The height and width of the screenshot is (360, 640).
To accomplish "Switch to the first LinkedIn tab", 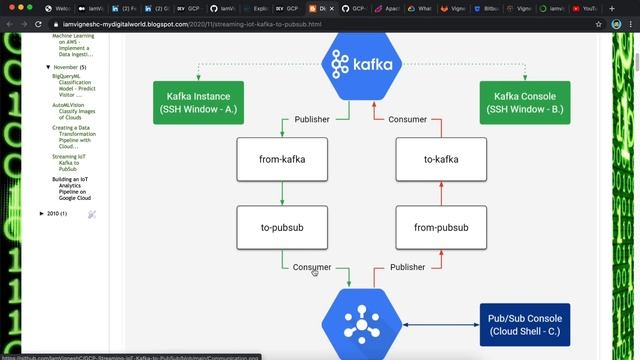I will [x=124, y=9].
